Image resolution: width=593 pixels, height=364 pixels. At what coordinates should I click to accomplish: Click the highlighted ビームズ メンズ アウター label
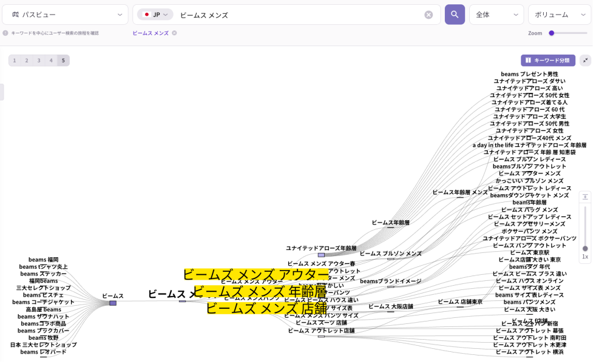tap(256, 275)
